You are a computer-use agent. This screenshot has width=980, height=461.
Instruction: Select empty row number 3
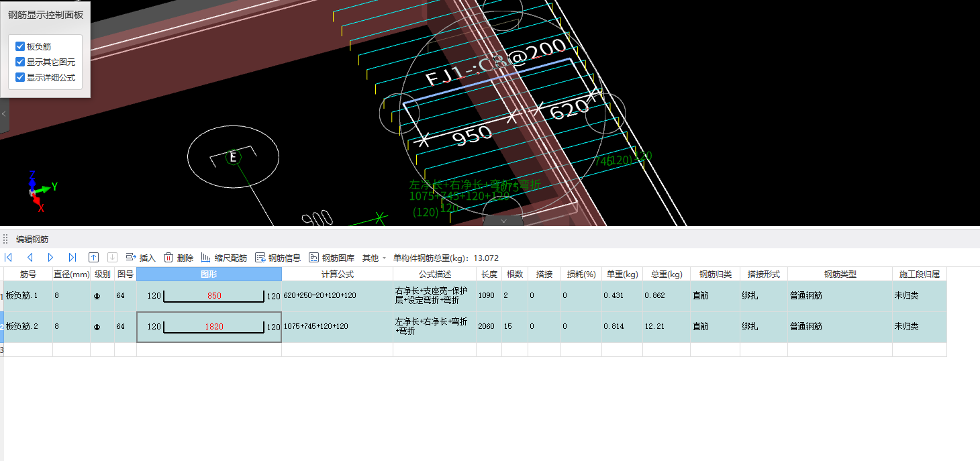[2, 350]
